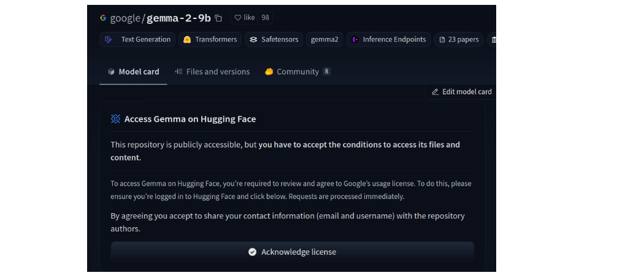Select the Transformers tag

click(210, 39)
